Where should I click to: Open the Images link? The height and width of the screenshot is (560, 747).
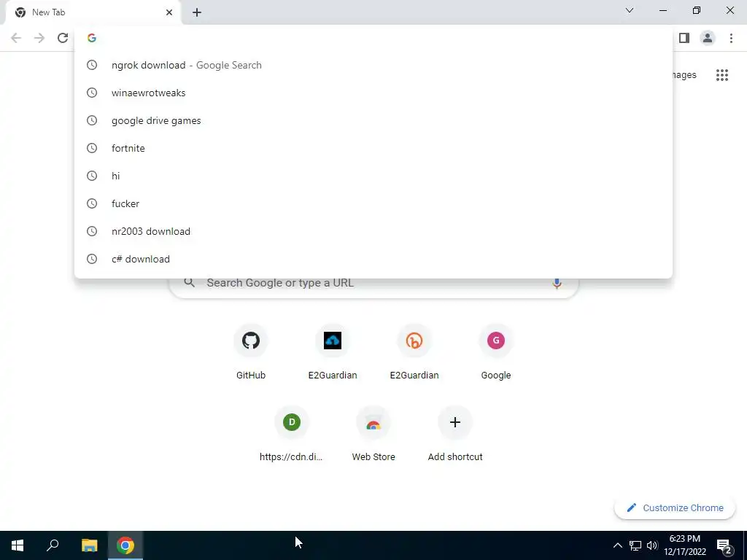pyautogui.click(x=684, y=75)
